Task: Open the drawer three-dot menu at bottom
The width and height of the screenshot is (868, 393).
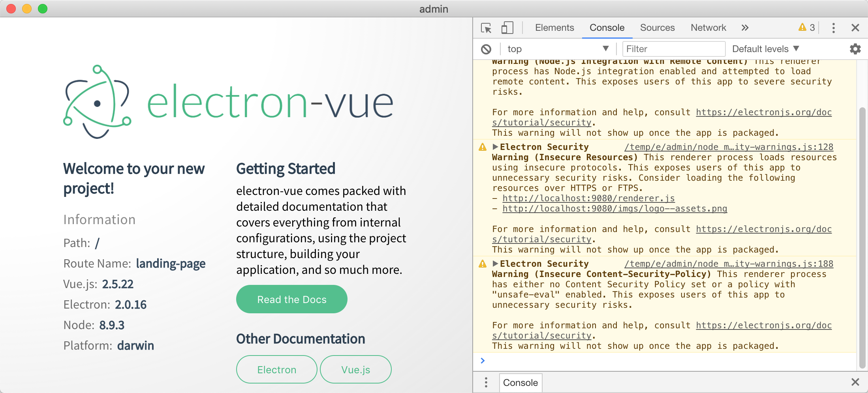Action: pos(486,382)
